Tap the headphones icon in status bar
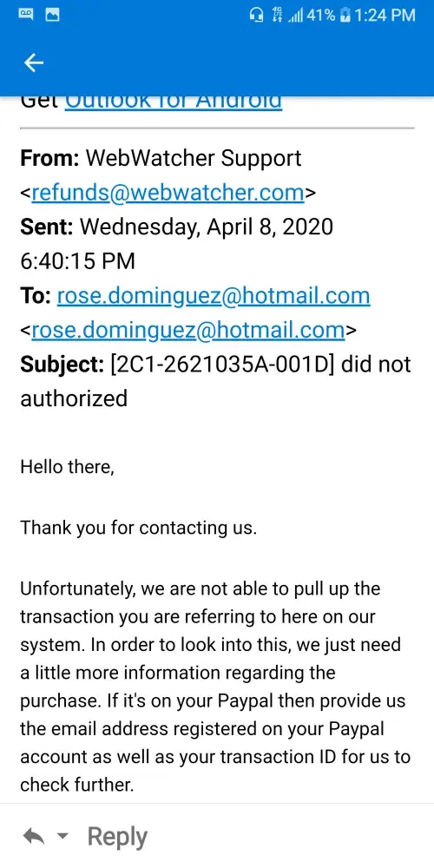The width and height of the screenshot is (434, 868). pos(256,15)
